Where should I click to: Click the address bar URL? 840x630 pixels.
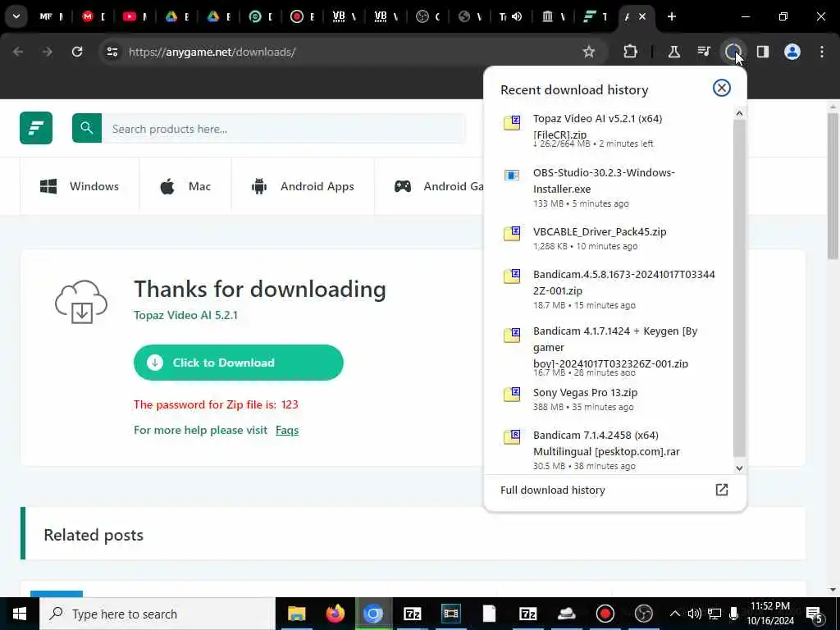pos(212,52)
